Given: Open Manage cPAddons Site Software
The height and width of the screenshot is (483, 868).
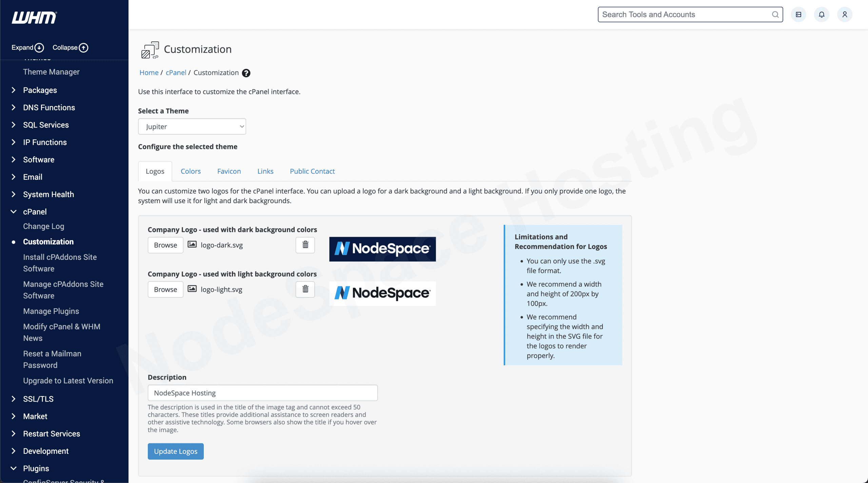Looking at the screenshot, I should click(x=63, y=290).
